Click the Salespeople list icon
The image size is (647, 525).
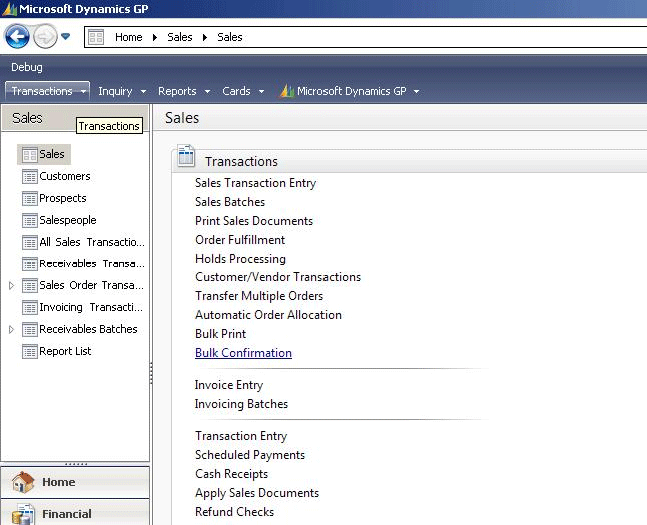[x=29, y=220]
